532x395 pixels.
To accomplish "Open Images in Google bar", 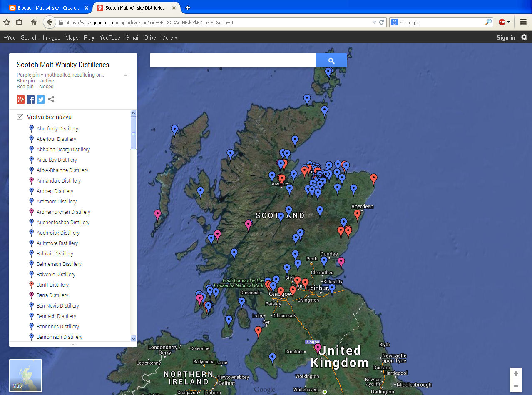I will click(52, 37).
